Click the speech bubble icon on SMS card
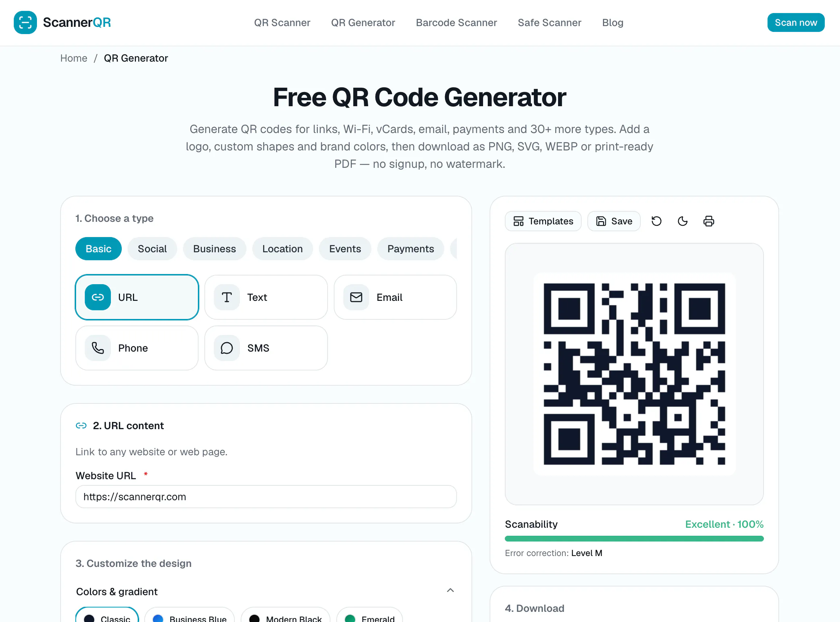Screen dimensions: 840x622 pyautogui.click(x=227, y=348)
